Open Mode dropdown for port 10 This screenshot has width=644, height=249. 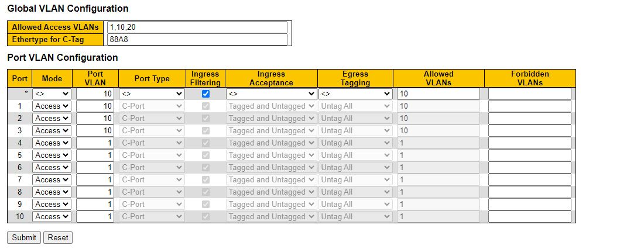[x=52, y=216]
